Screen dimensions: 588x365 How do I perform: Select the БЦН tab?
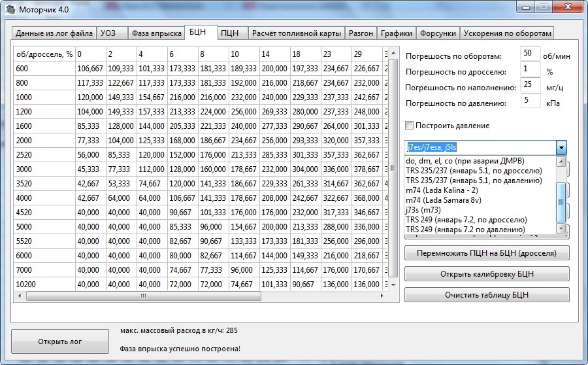coord(201,32)
